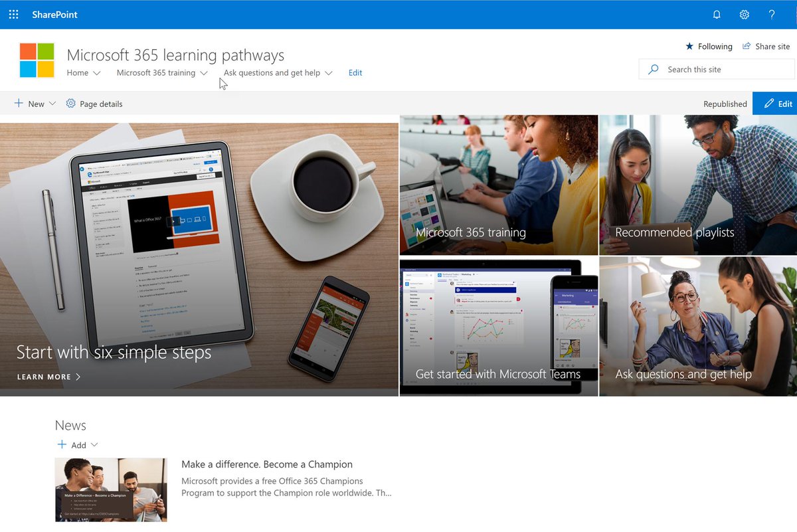
Task: Click the SharePoint header link
Action: [x=54, y=15]
